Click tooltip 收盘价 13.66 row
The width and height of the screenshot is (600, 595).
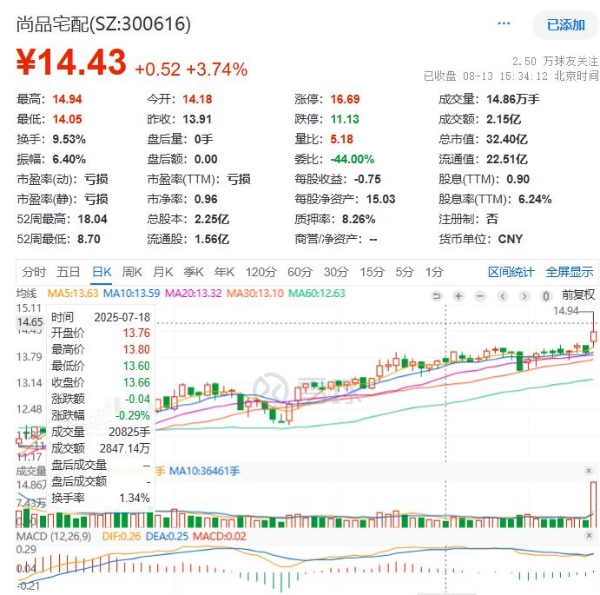(101, 382)
